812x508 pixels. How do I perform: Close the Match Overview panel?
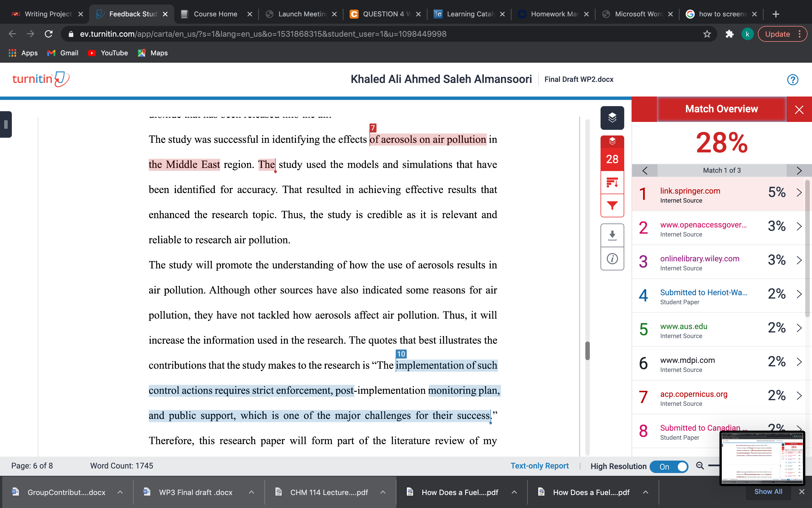point(799,110)
